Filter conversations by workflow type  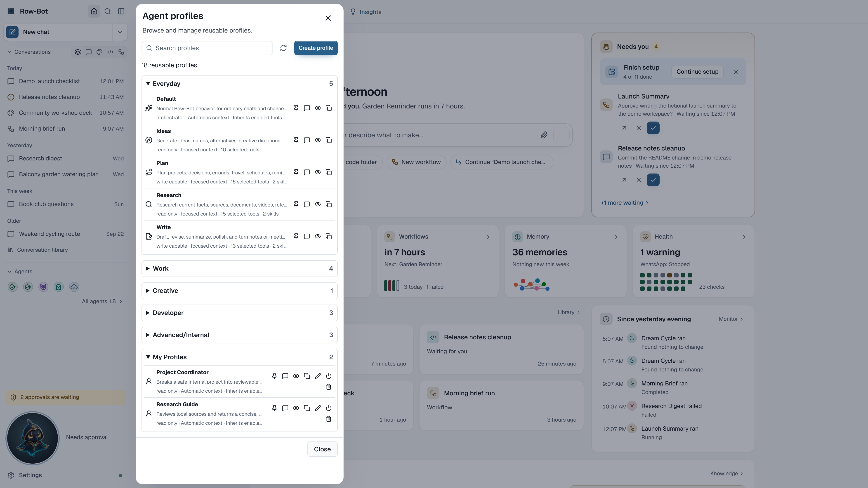coord(121,52)
